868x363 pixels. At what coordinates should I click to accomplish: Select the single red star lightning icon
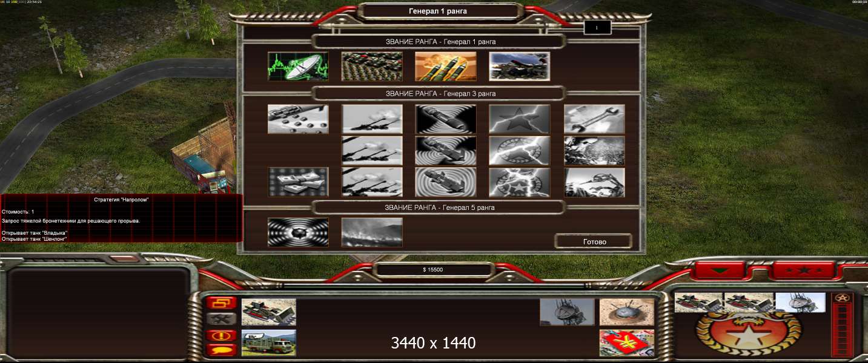pos(519,119)
